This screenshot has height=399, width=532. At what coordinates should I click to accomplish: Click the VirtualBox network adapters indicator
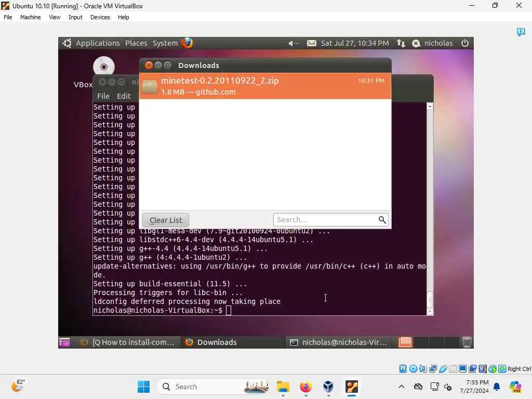pos(433,369)
